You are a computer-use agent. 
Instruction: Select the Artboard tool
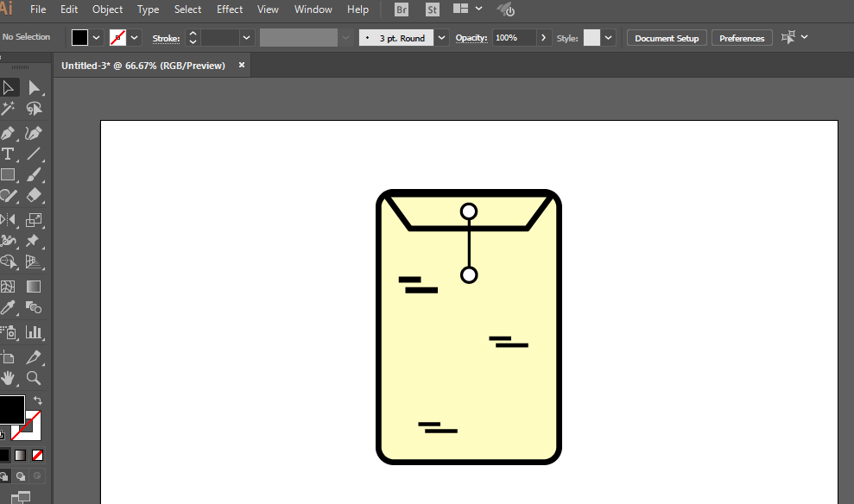[x=8, y=357]
